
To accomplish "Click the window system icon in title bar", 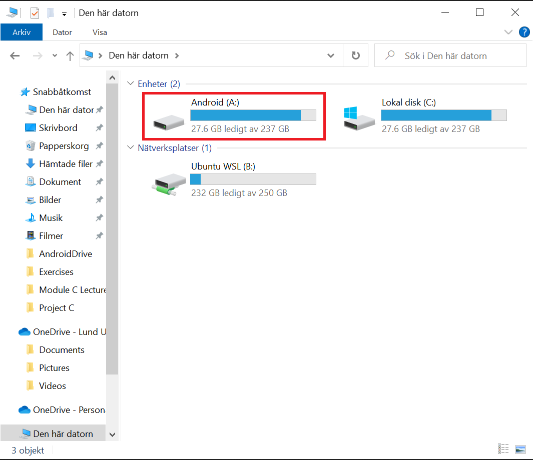I will (x=12, y=13).
